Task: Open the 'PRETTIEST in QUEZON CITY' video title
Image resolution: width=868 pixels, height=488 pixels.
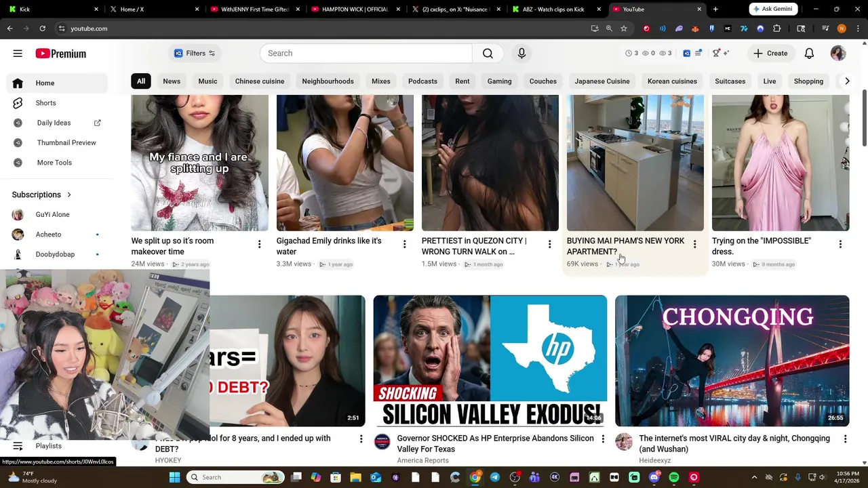Action: [x=474, y=246]
